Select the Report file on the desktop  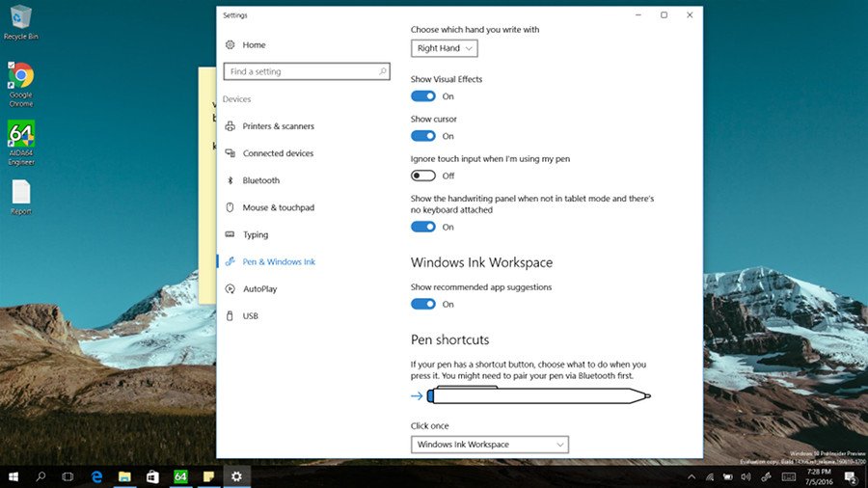pos(21,197)
